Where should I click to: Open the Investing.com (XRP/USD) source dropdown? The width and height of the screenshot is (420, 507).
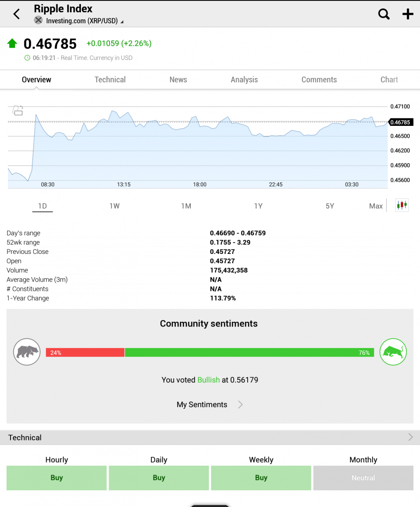84,21
